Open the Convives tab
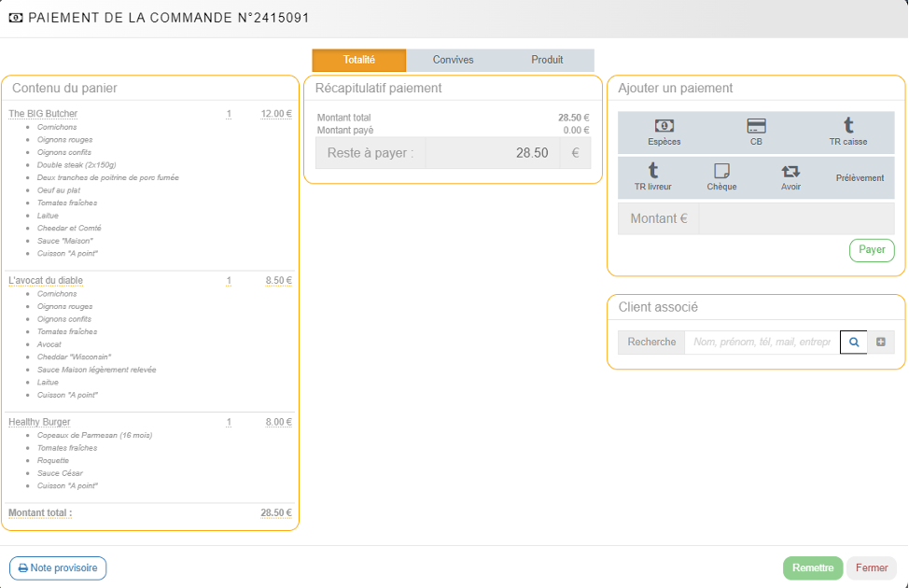 pos(453,60)
